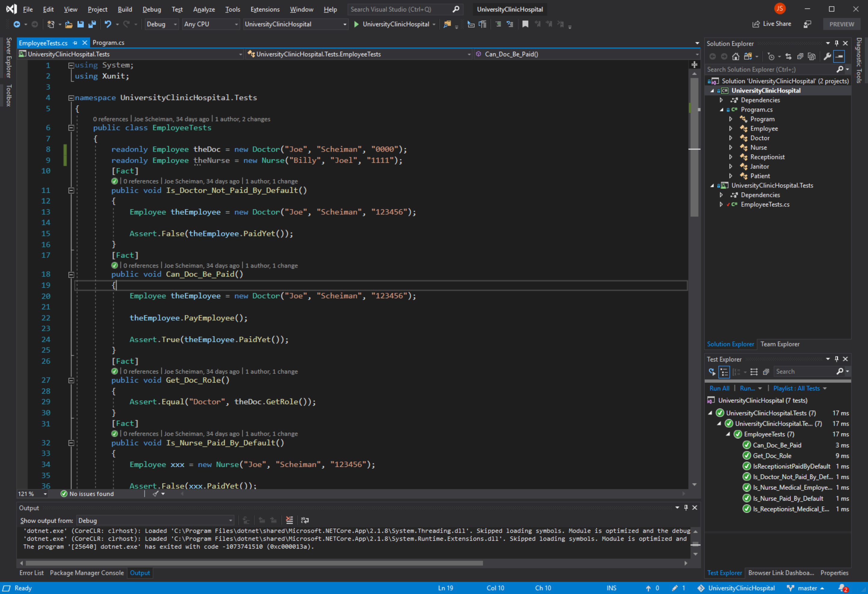Switch to the Team Explorer tab
The image size is (868, 594).
click(x=780, y=344)
